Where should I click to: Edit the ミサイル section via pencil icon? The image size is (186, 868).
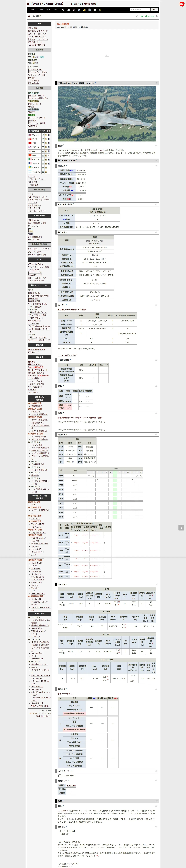tap(67, 584)
